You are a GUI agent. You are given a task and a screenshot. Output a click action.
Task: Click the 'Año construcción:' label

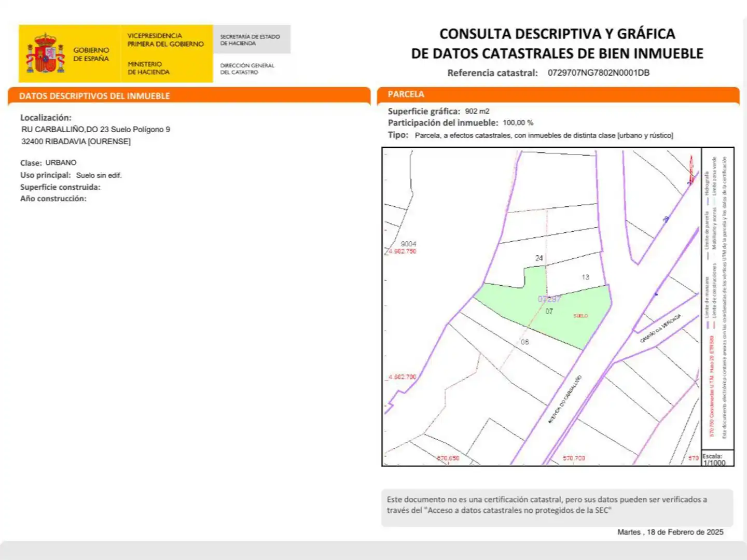pyautogui.click(x=53, y=199)
